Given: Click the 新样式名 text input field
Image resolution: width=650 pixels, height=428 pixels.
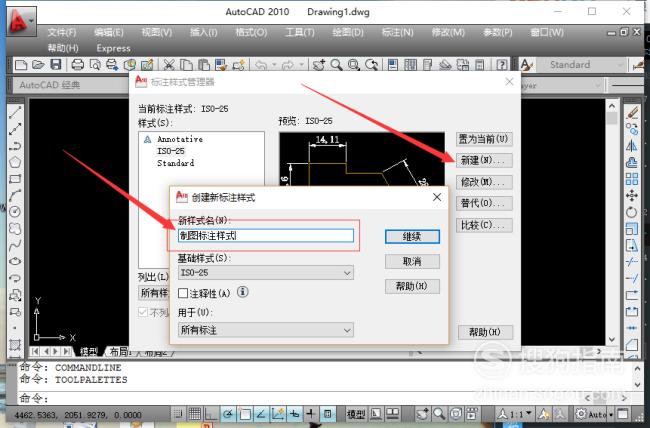Looking at the screenshot, I should tap(266, 236).
